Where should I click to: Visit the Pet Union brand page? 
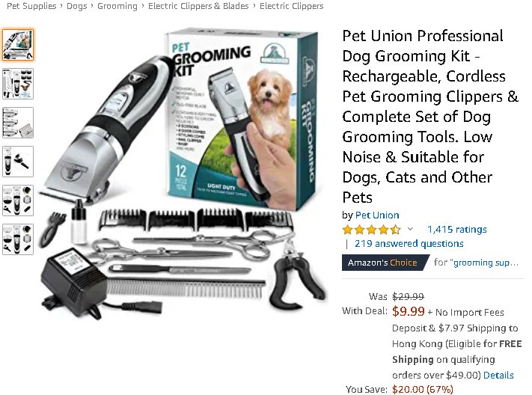[377, 215]
